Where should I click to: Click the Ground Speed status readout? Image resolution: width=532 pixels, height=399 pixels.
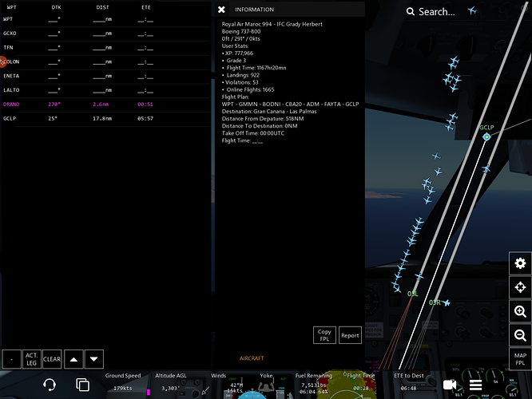click(123, 382)
